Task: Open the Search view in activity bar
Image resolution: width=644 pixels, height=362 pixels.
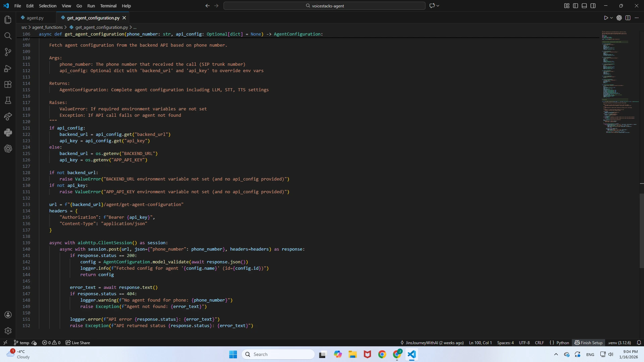Action: [x=8, y=36]
